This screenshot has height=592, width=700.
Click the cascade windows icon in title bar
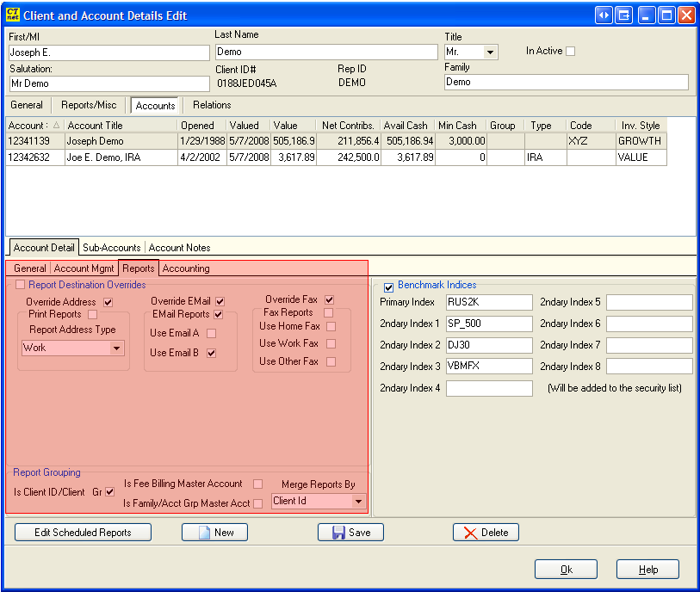(623, 15)
